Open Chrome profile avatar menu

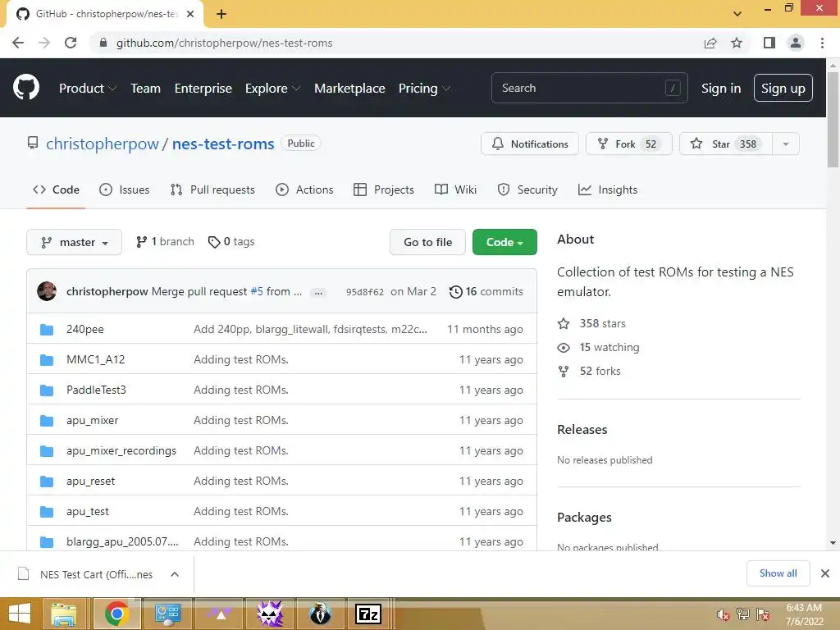click(x=796, y=43)
